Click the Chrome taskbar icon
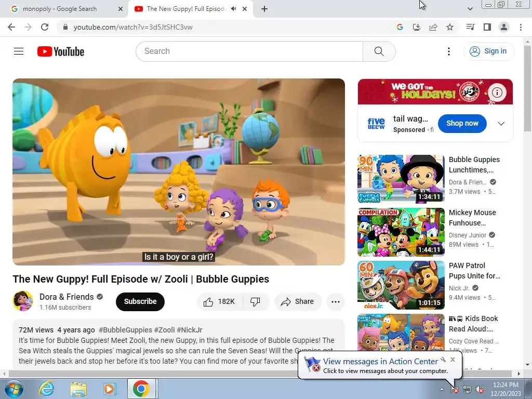This screenshot has width=532, height=399. tap(141, 389)
